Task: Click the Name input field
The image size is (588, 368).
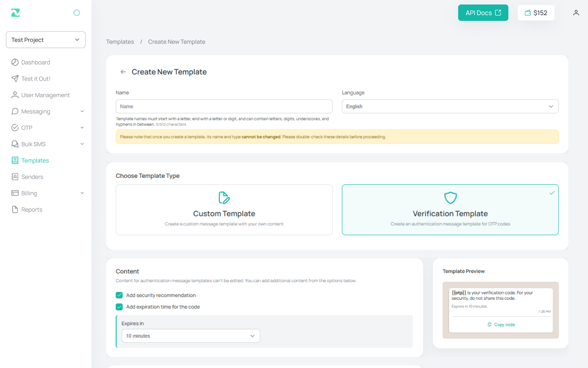Action: coord(224,106)
